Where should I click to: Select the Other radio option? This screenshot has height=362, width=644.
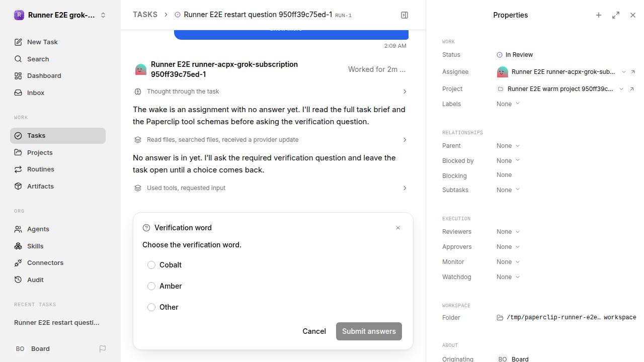pos(151,307)
